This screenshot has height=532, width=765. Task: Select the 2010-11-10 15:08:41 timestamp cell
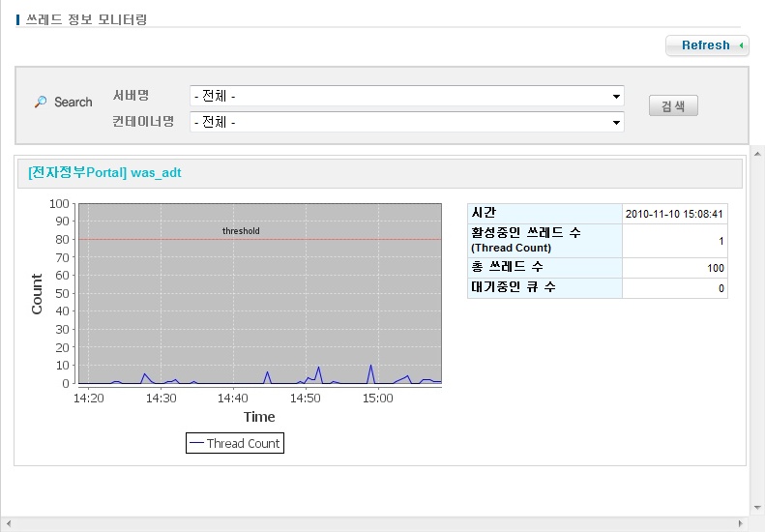[674, 214]
